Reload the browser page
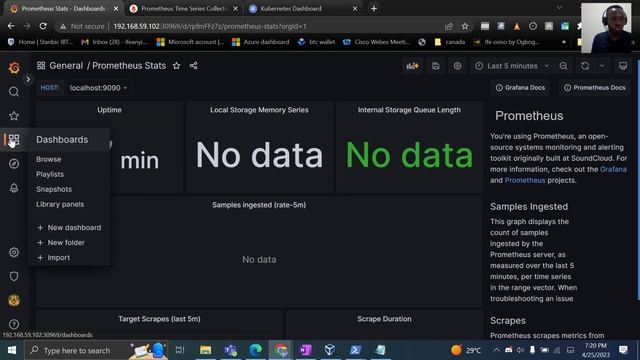The width and height of the screenshot is (640, 360). click(x=43, y=26)
